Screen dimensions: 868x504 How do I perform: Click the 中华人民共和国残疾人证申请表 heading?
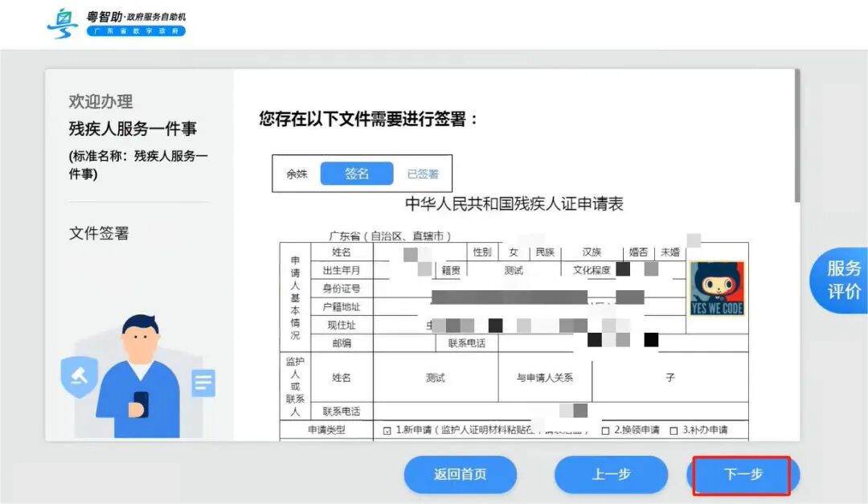coord(514,204)
